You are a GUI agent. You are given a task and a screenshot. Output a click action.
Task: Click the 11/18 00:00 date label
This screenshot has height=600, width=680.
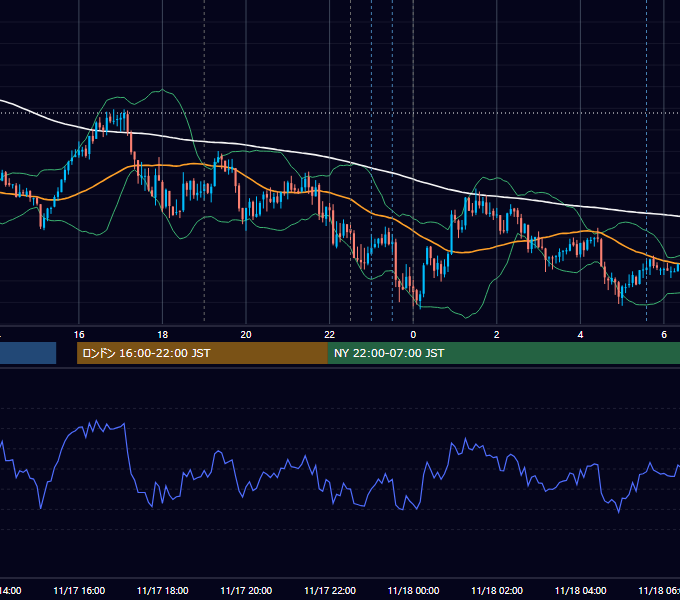tap(413, 590)
